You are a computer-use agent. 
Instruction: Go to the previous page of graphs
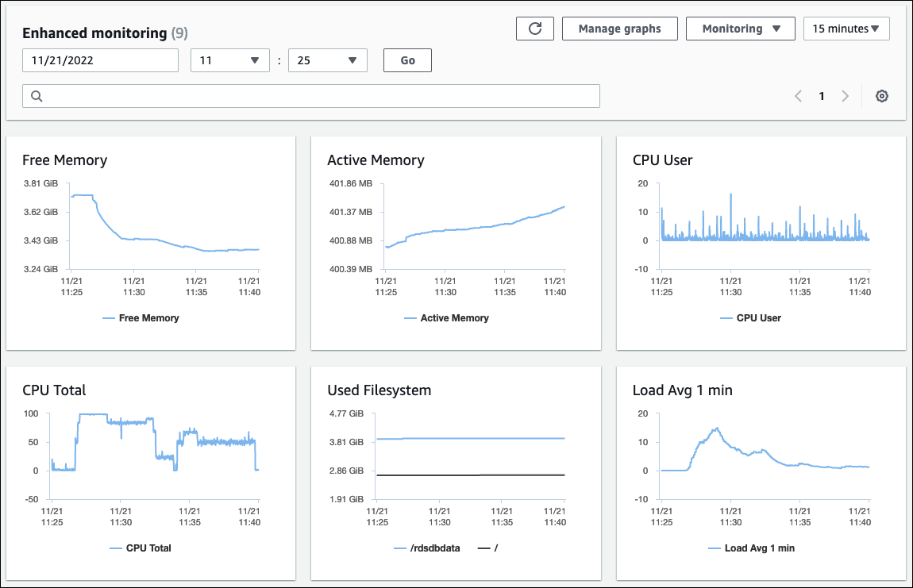coord(798,95)
